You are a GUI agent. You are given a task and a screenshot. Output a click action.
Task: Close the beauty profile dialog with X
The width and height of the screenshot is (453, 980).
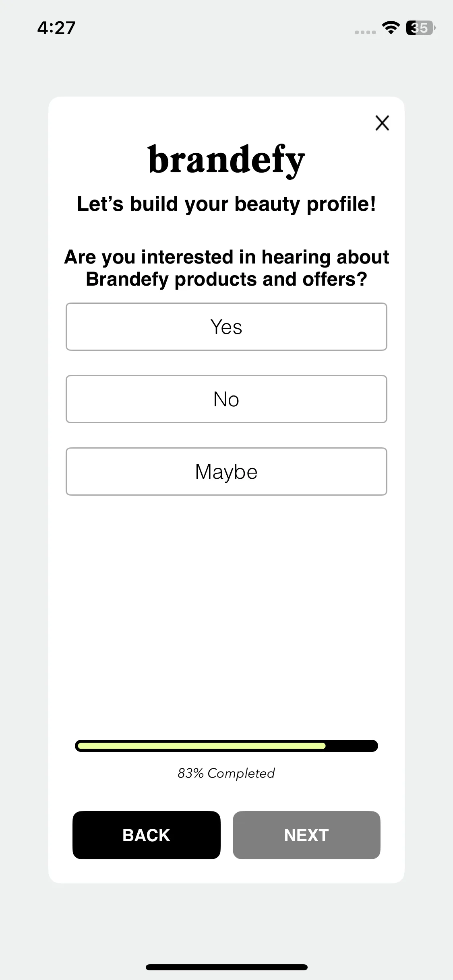coord(382,123)
